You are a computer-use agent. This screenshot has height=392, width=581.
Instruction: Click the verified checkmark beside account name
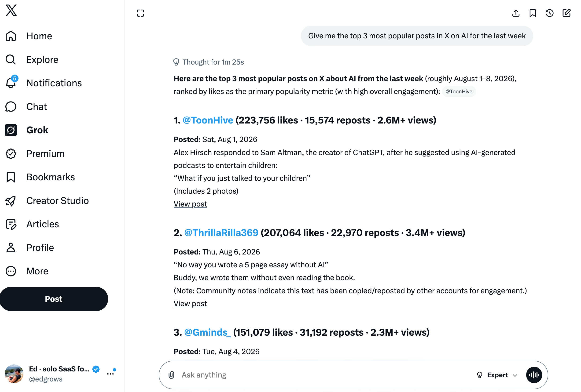point(96,369)
